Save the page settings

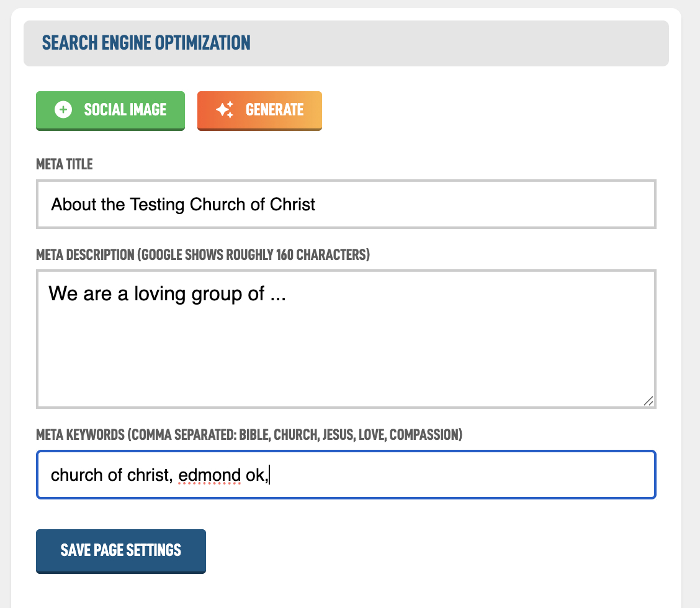point(121,550)
